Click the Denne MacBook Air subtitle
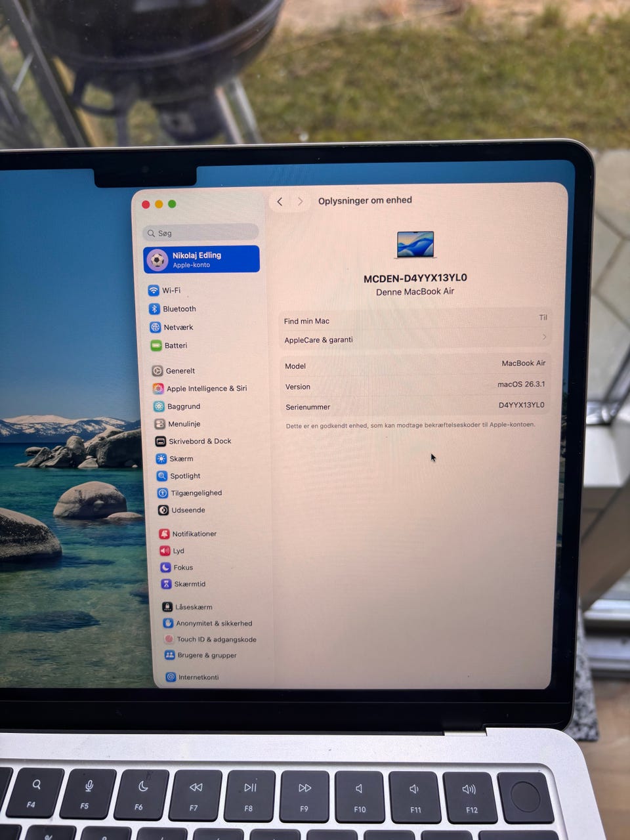Image resolution: width=630 pixels, height=840 pixels. click(x=415, y=291)
